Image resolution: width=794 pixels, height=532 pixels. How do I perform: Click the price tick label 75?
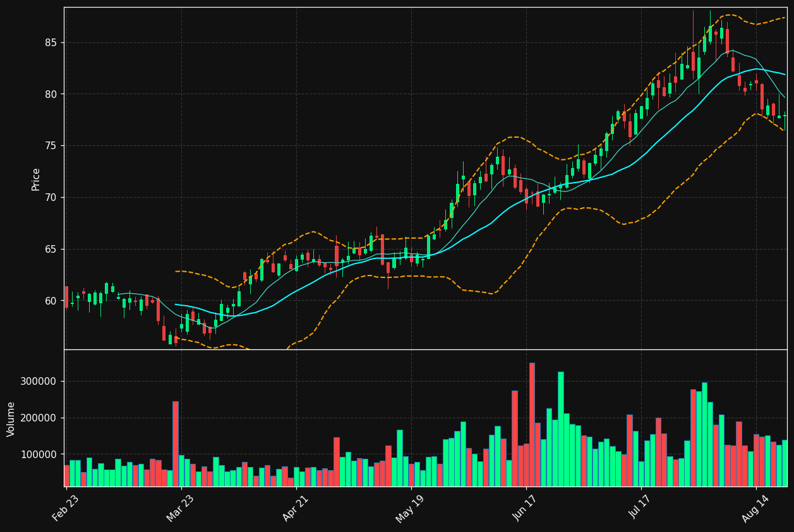click(x=51, y=146)
